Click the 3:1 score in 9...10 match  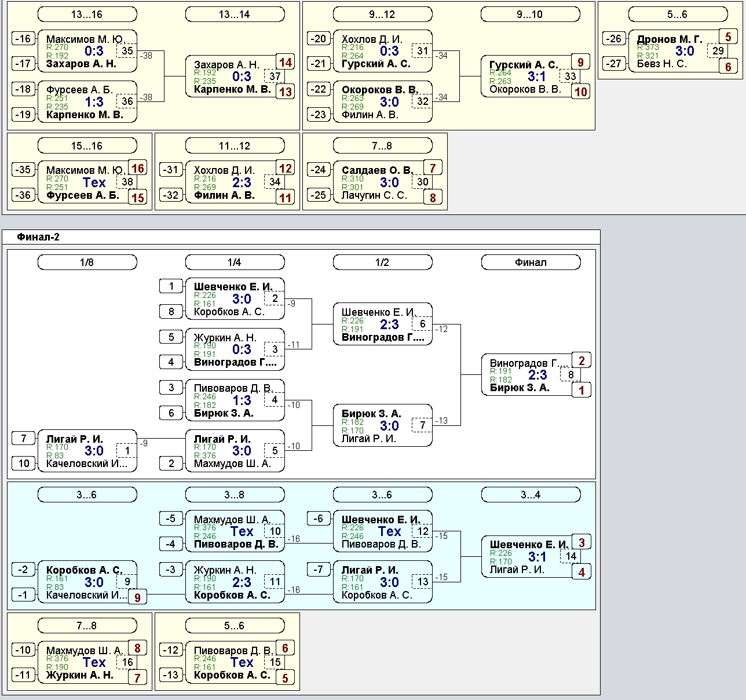[x=537, y=76]
